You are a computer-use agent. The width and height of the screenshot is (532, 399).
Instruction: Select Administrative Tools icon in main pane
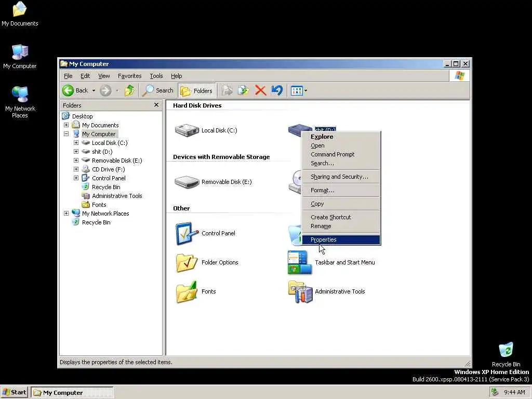[300, 292]
